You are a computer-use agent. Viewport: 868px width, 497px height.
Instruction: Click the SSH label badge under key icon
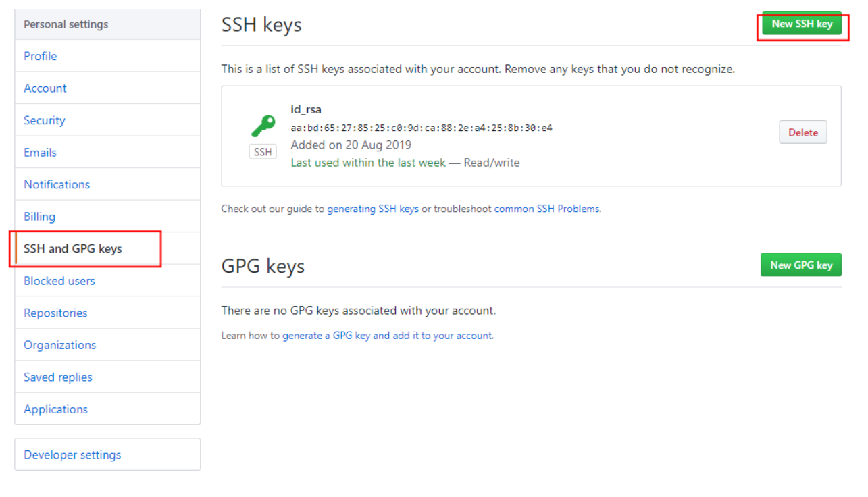click(263, 152)
